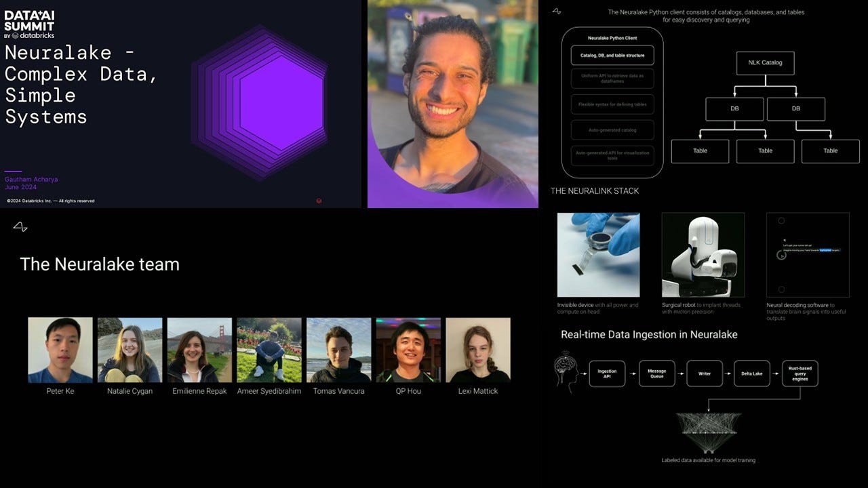Viewport: 868px width, 488px height.
Task: Click the 'Message Queue' pipeline box
Action: (656, 373)
